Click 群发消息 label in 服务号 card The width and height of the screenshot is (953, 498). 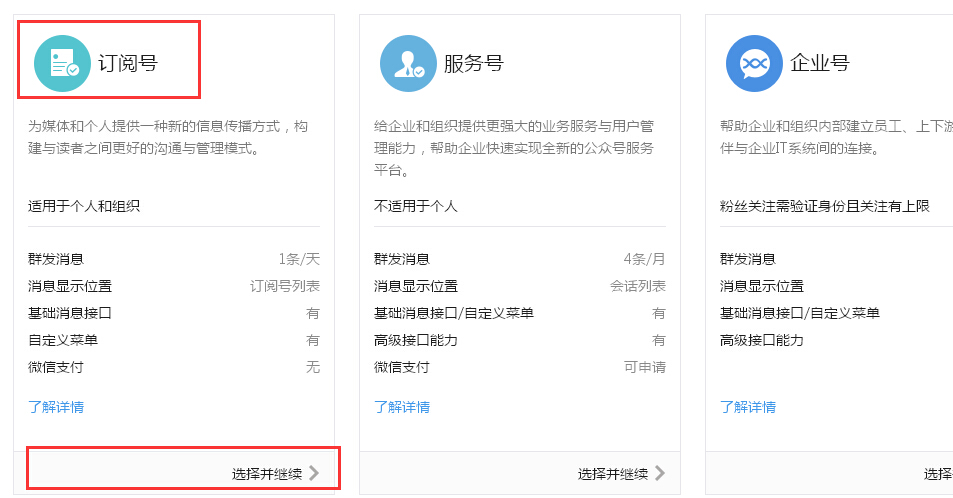[x=402, y=259]
